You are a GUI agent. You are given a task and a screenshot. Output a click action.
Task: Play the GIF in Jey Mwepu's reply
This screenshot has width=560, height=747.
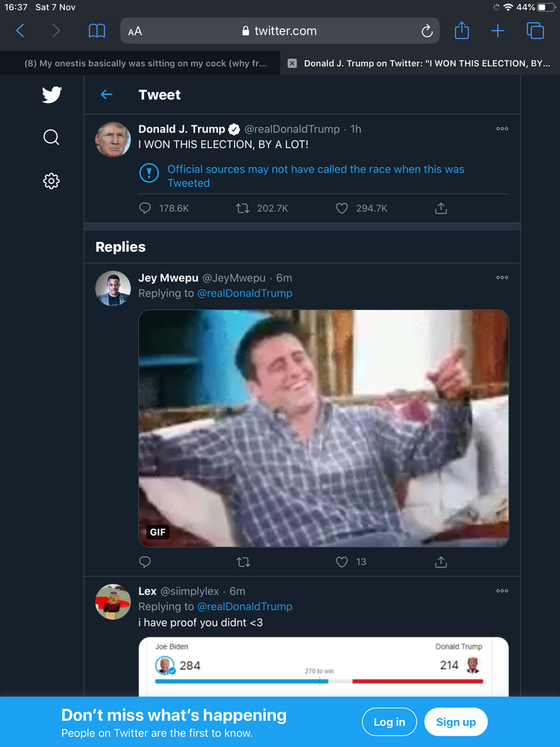point(323,428)
